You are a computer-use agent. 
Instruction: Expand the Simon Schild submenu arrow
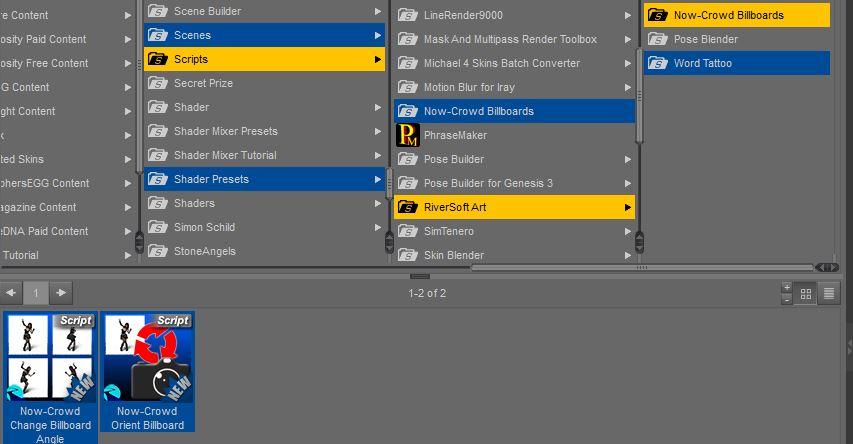tap(378, 227)
